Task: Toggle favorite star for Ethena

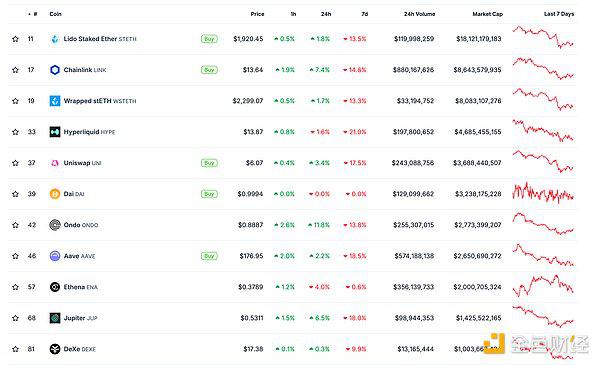Action: [15, 287]
